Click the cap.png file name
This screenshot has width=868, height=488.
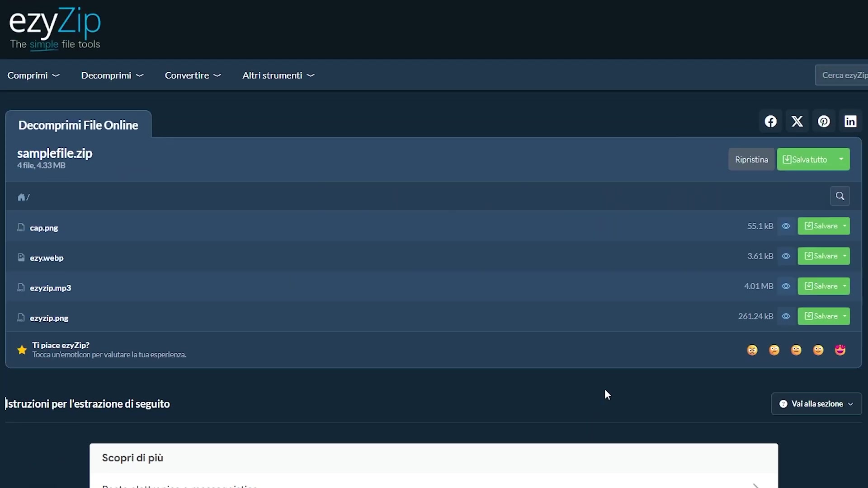coord(44,228)
